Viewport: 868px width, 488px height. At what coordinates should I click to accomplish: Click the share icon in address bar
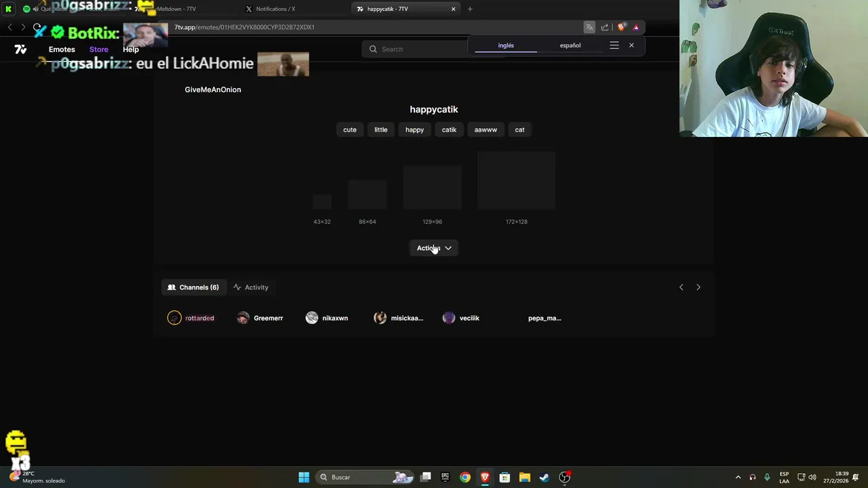click(605, 27)
